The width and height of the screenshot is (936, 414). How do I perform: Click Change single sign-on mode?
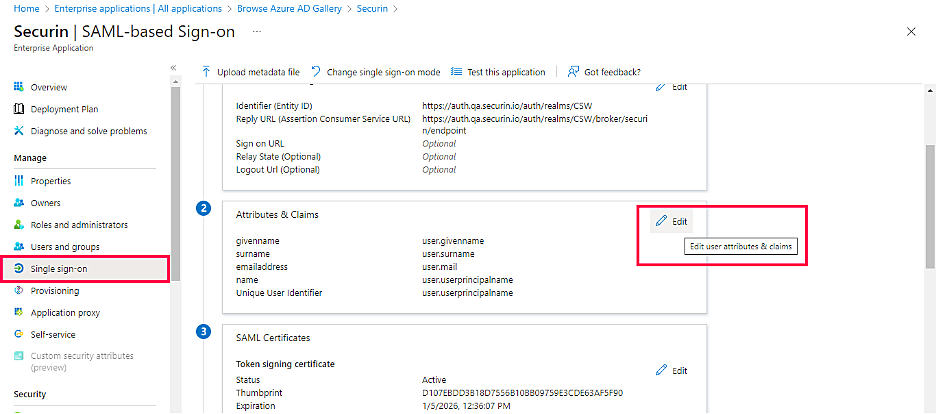375,72
